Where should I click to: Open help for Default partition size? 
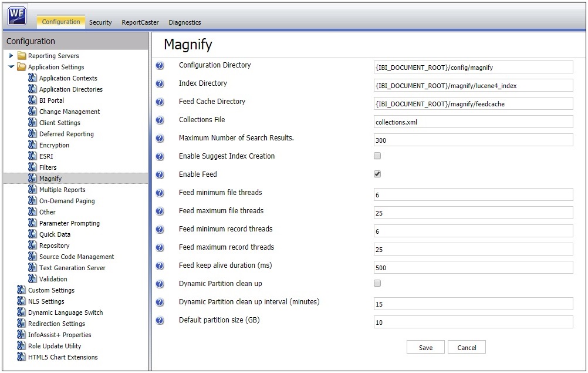click(160, 321)
